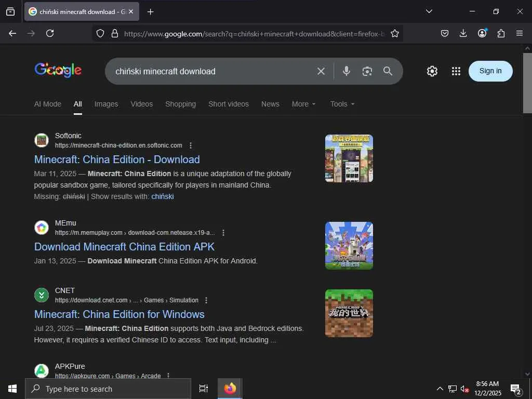This screenshot has width=532, height=399.
Task: Switch to AI Mode tab
Action: [47, 104]
